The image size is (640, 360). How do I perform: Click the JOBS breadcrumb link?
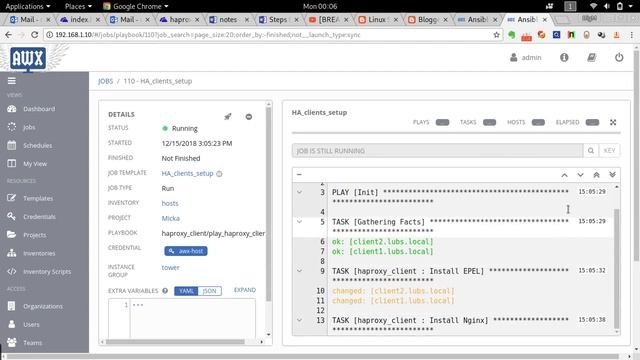coord(105,81)
